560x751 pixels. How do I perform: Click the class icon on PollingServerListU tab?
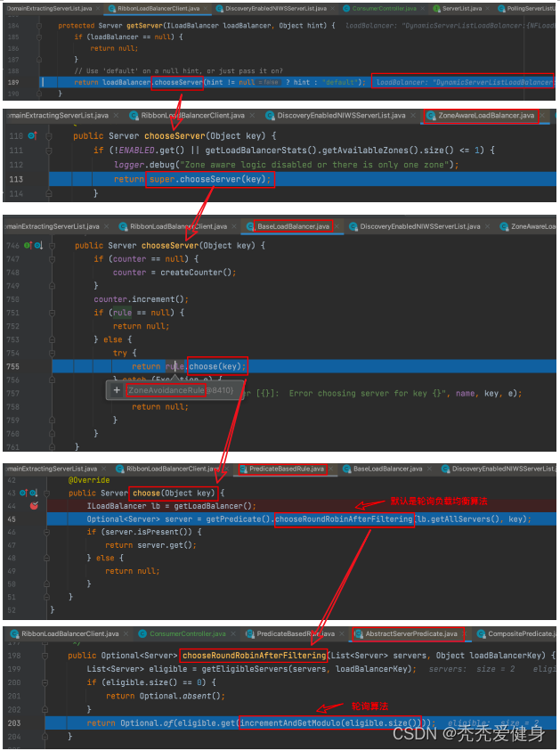tap(501, 9)
